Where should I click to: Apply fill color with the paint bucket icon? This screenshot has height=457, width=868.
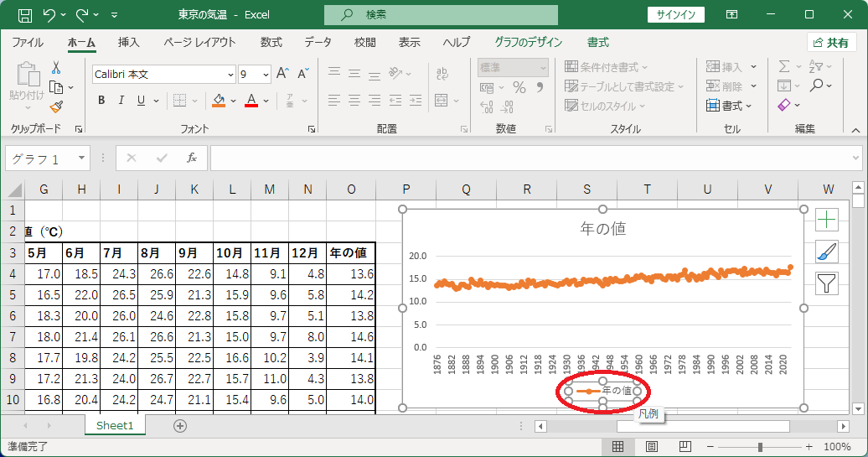220,101
